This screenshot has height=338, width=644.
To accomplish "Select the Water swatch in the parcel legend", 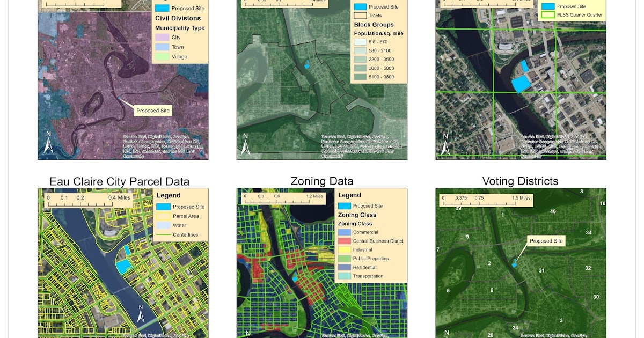I will [x=164, y=226].
